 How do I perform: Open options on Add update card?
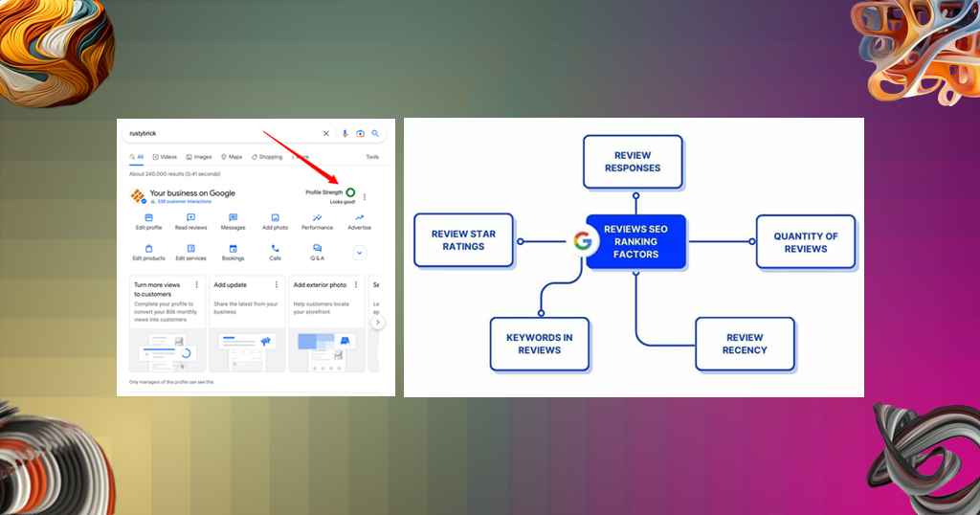(277, 285)
